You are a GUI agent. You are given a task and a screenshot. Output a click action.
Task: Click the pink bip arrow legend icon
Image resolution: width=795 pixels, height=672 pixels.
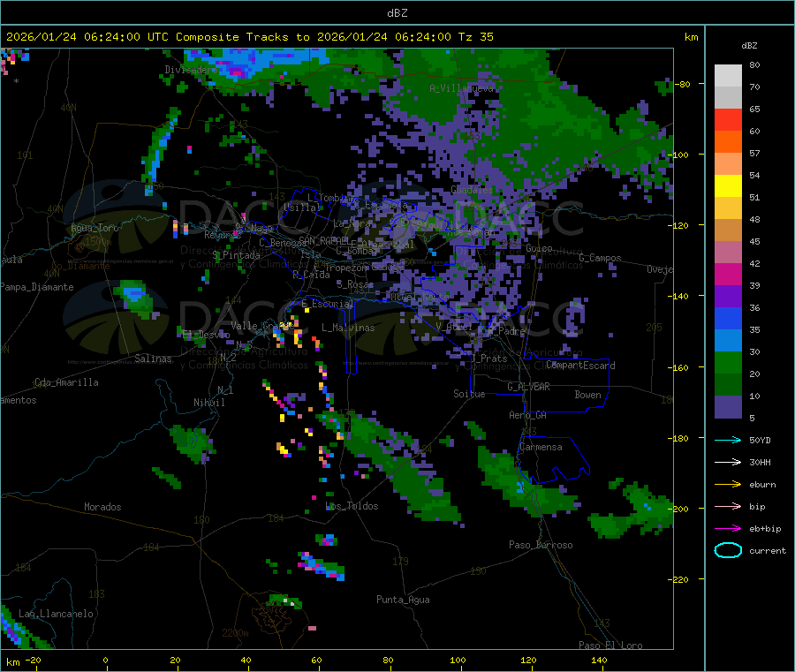tap(728, 506)
